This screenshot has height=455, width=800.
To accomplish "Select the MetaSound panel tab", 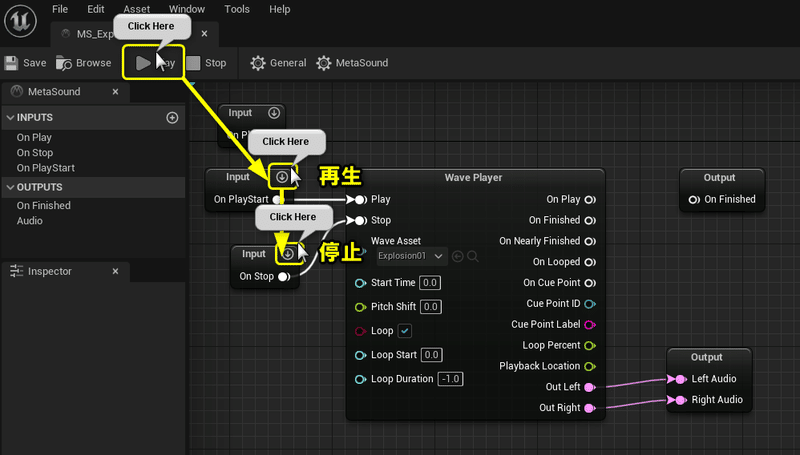I will coord(54,92).
